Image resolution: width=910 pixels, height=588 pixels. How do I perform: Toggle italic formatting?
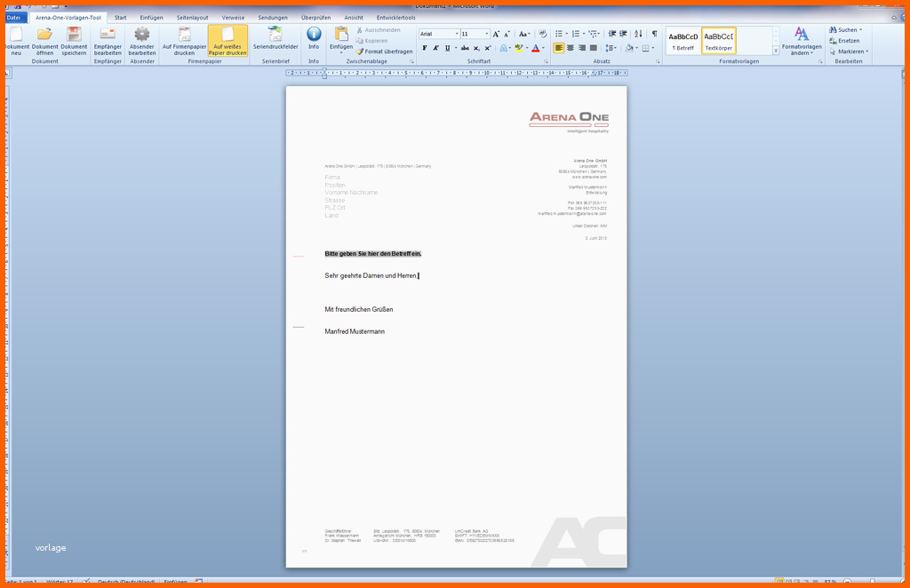tap(435, 48)
